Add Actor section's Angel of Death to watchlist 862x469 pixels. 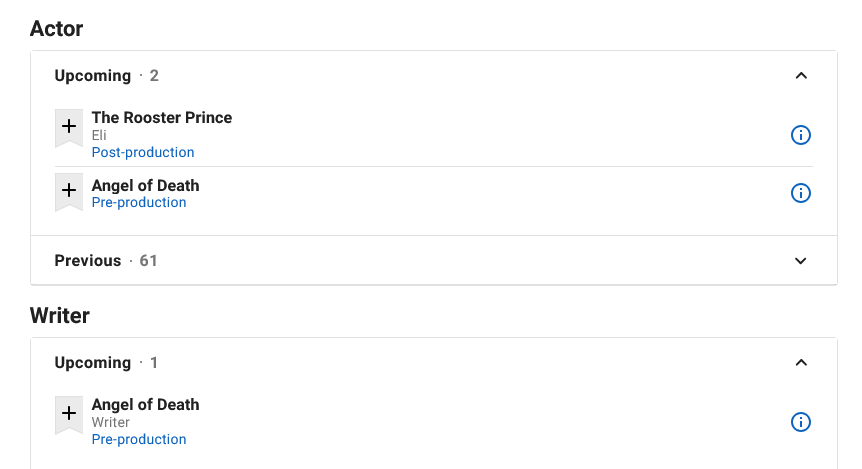69,192
